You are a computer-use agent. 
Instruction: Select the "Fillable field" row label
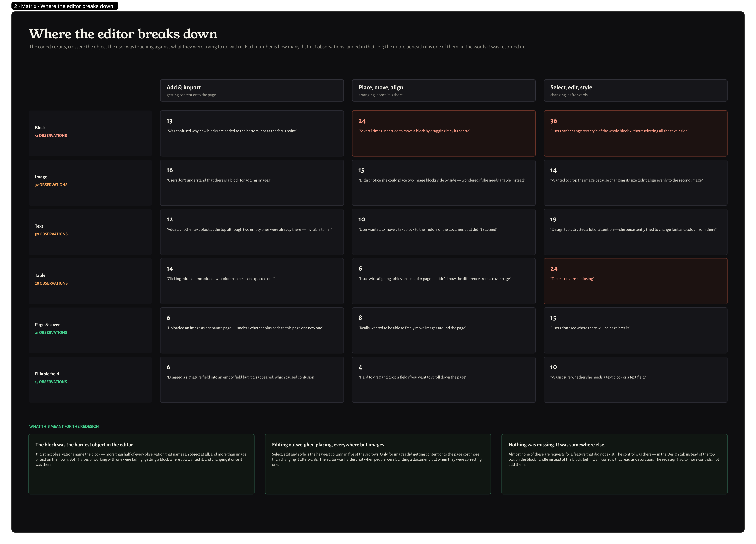(47, 374)
